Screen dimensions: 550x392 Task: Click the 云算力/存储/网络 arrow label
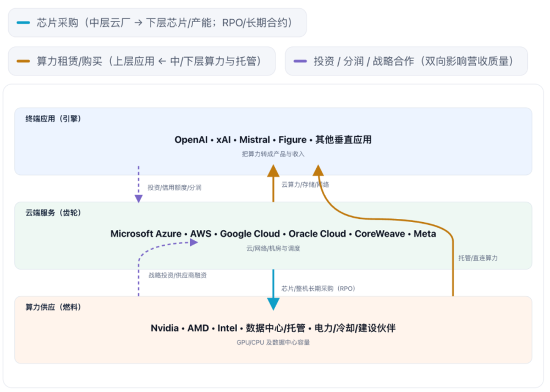pyautogui.click(x=305, y=185)
